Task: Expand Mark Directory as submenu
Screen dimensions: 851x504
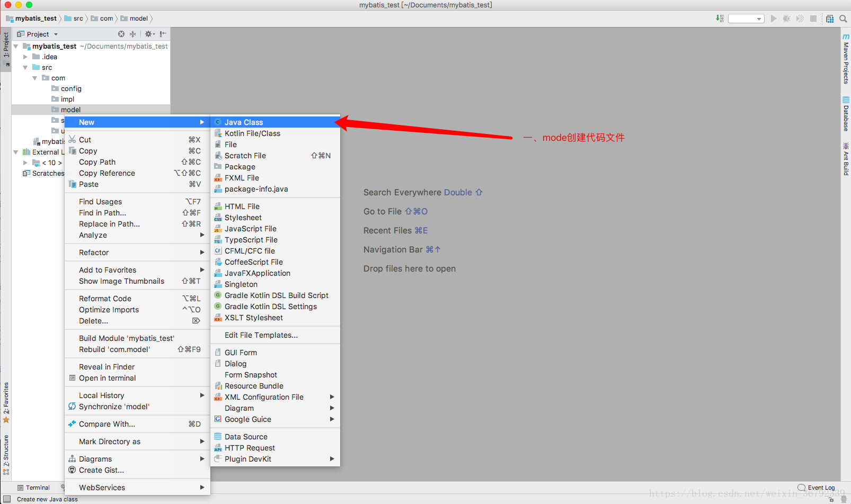Action: coord(137,442)
